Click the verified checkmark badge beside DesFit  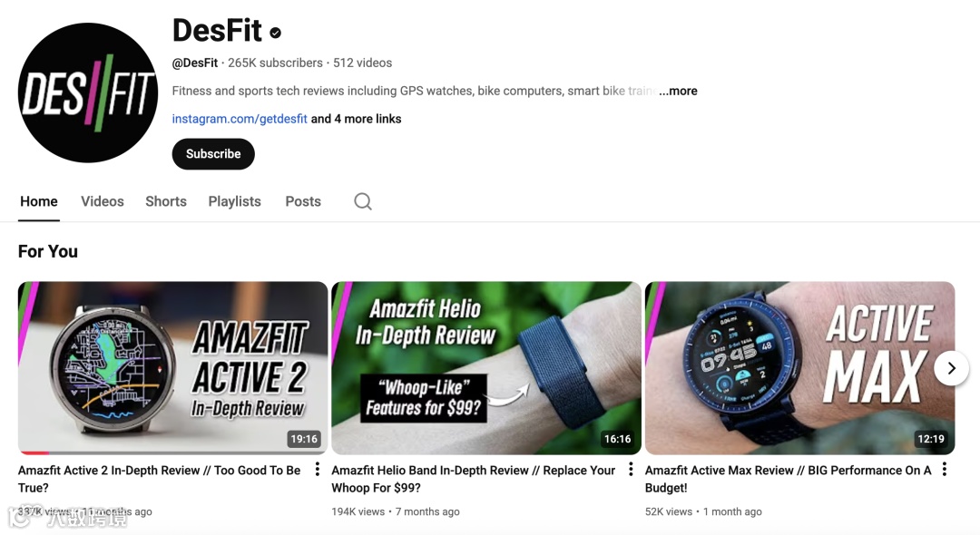[x=275, y=33]
